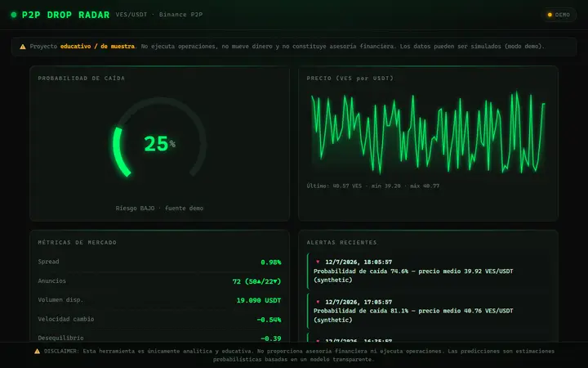This screenshot has width=588, height=368.
Task: Click the VES/USDT · Binance P2P subtitle
Action: [x=159, y=15]
